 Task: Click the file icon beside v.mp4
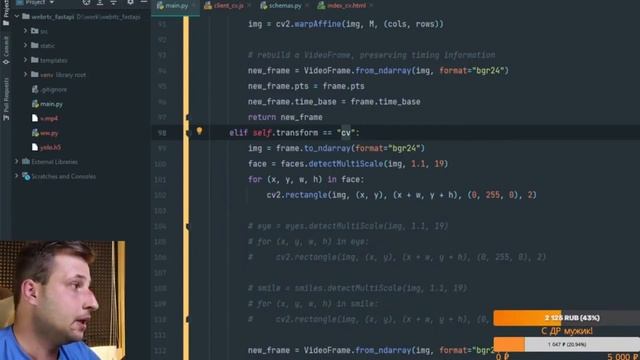pos(35,118)
